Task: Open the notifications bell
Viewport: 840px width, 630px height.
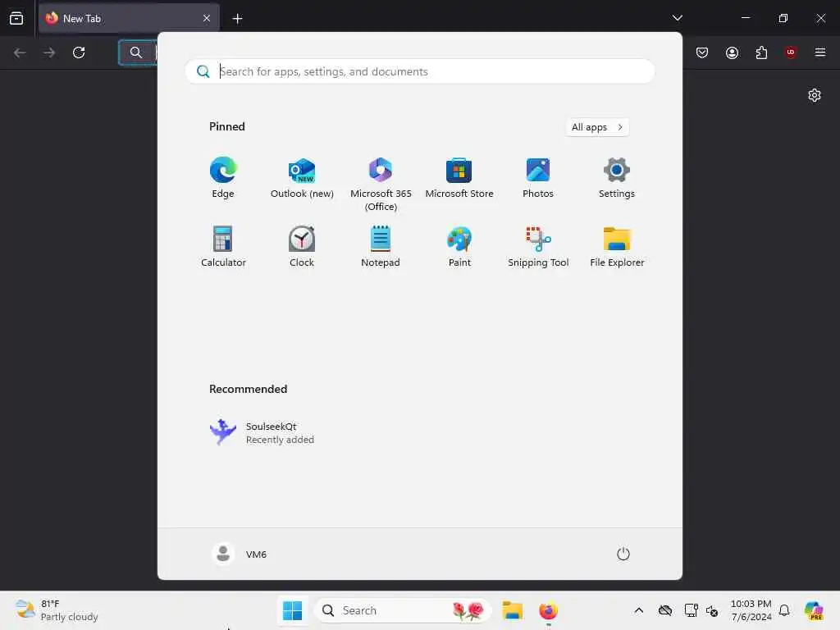Action: tap(784, 610)
